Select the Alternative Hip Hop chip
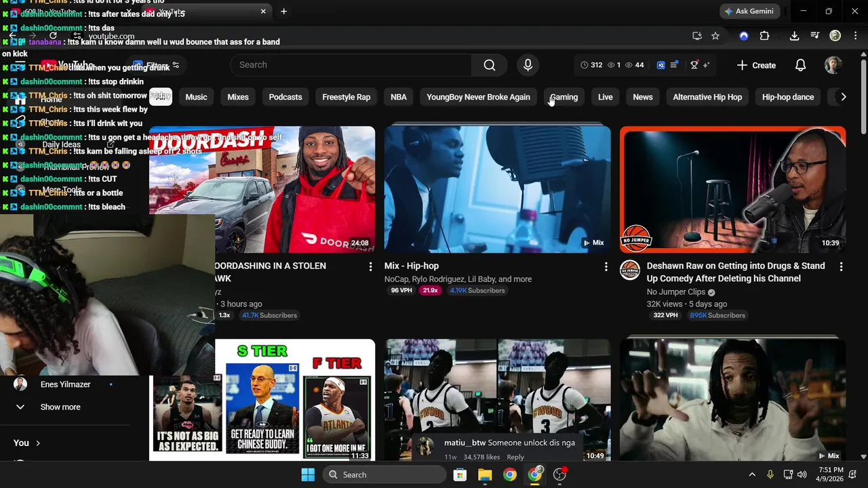Image resolution: width=868 pixels, height=488 pixels. pyautogui.click(x=707, y=97)
